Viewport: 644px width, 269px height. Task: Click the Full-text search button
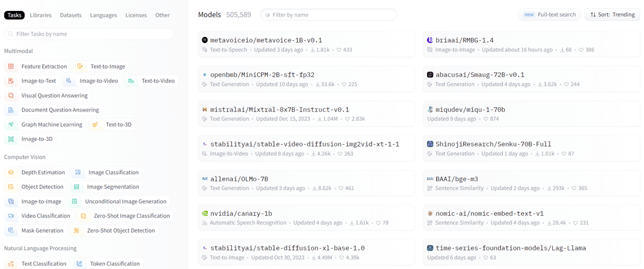coord(549,14)
